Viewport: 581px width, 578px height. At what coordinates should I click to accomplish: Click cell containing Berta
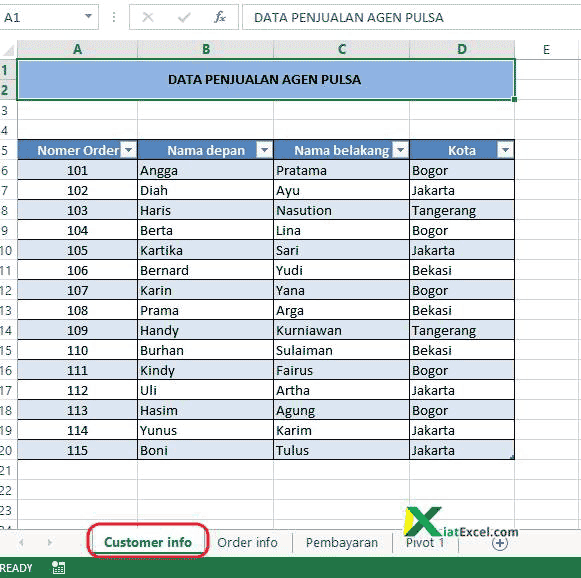point(206,230)
